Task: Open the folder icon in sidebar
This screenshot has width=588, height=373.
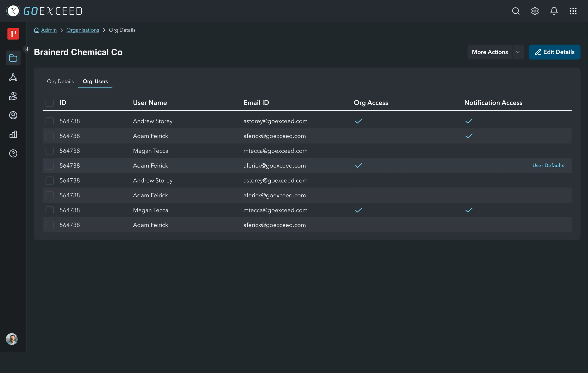Action: tap(13, 58)
